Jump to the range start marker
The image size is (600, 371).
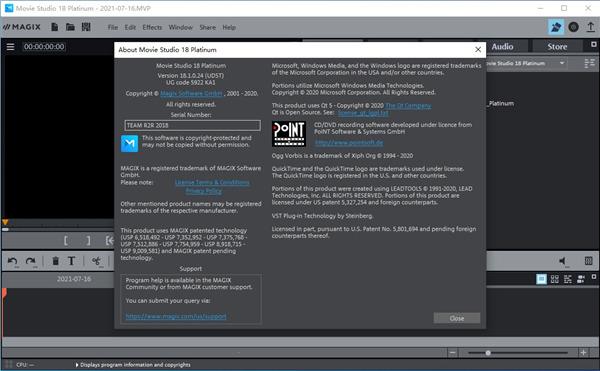pos(109,241)
